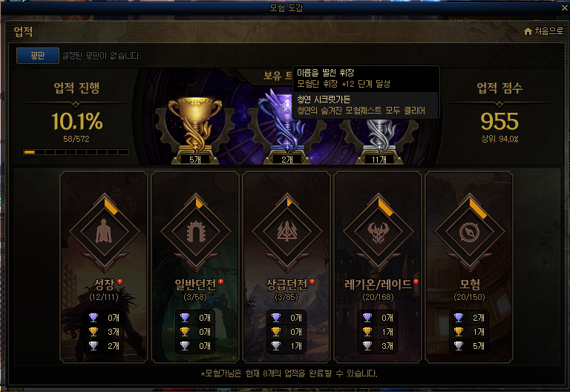This screenshot has height=392, width=570.
Task: Open the 일반던전 gate icon
Action: click(x=196, y=232)
